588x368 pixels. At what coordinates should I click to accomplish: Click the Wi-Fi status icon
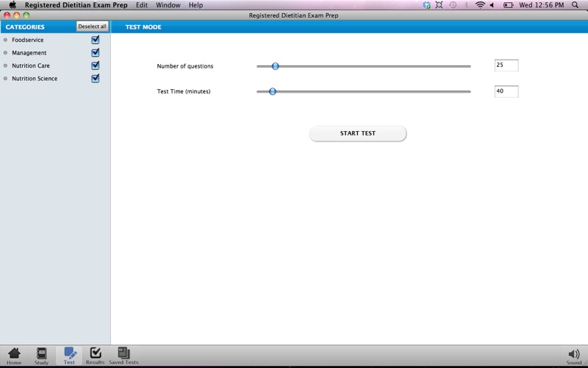point(480,5)
